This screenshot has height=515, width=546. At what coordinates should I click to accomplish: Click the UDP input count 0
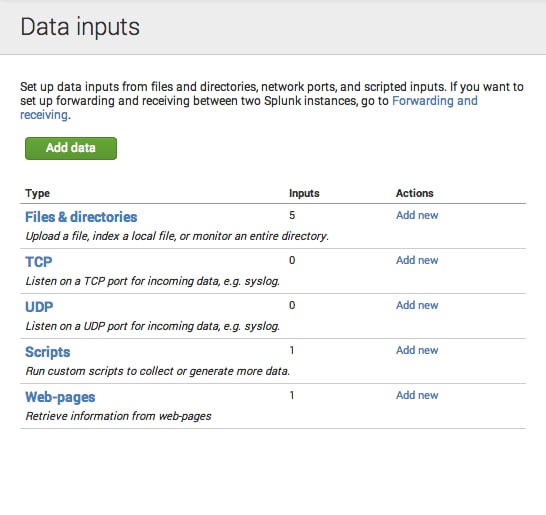coord(292,305)
